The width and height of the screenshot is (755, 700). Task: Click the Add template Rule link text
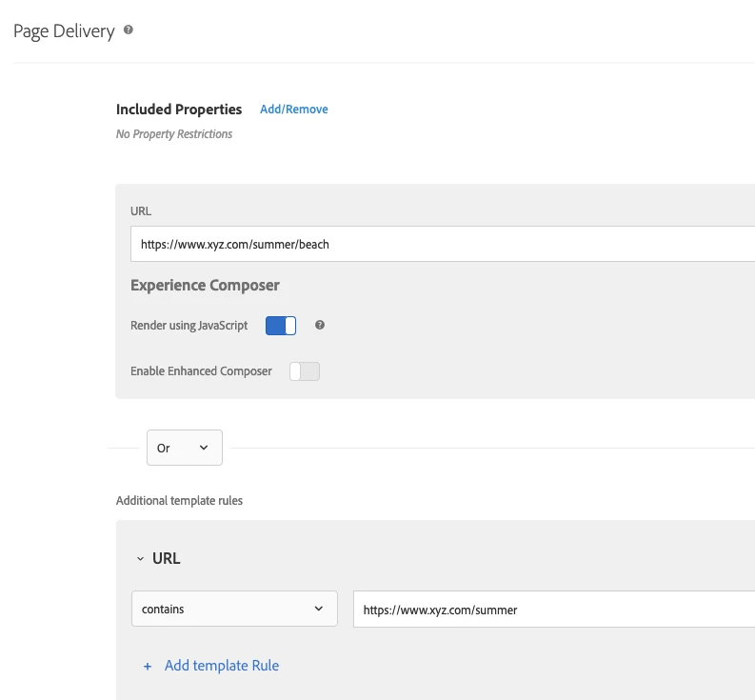[x=222, y=666]
